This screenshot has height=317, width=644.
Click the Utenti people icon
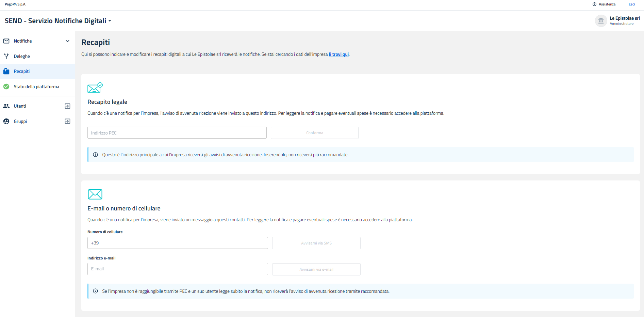(x=6, y=106)
